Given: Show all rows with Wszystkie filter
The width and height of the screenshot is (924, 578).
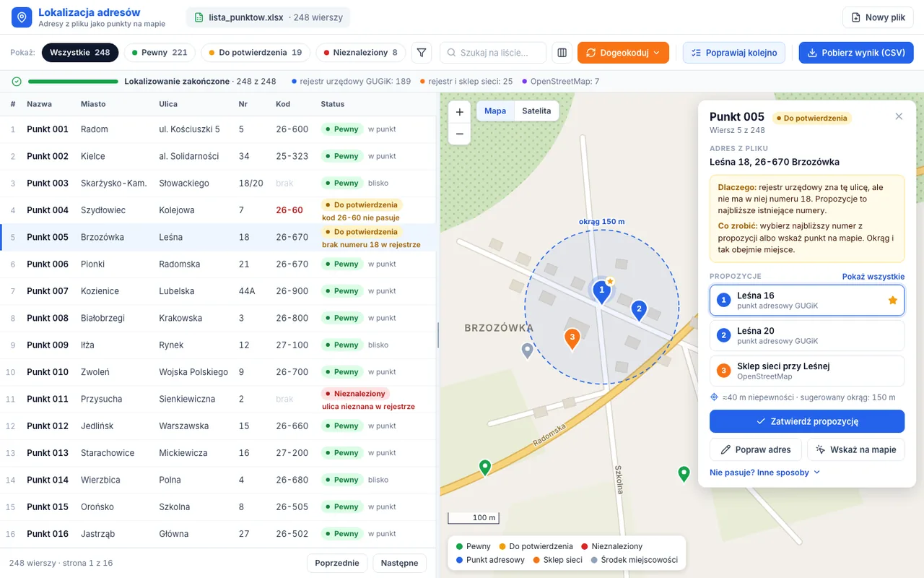Looking at the screenshot, I should [80, 53].
